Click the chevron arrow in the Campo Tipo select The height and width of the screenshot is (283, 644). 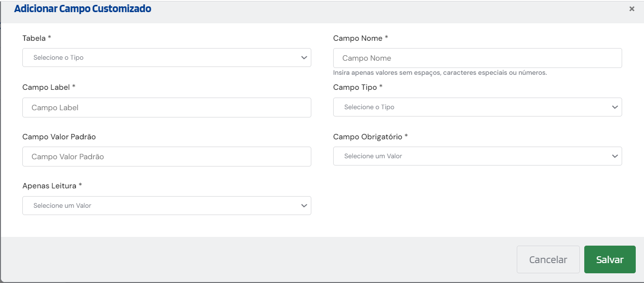point(615,107)
